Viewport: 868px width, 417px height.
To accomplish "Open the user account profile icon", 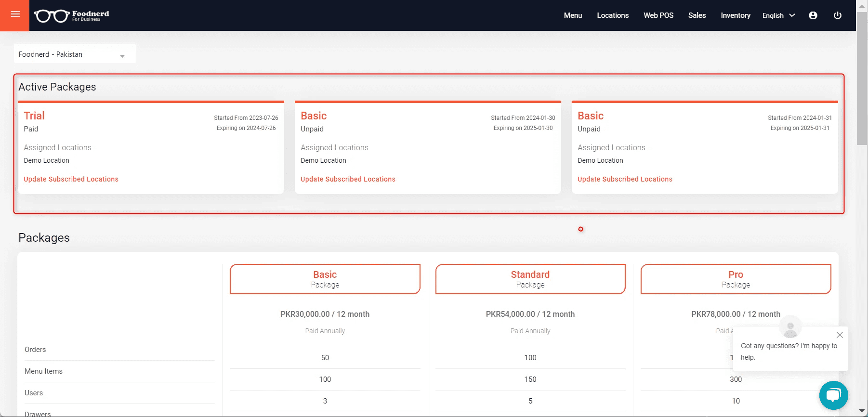I will coord(813,15).
